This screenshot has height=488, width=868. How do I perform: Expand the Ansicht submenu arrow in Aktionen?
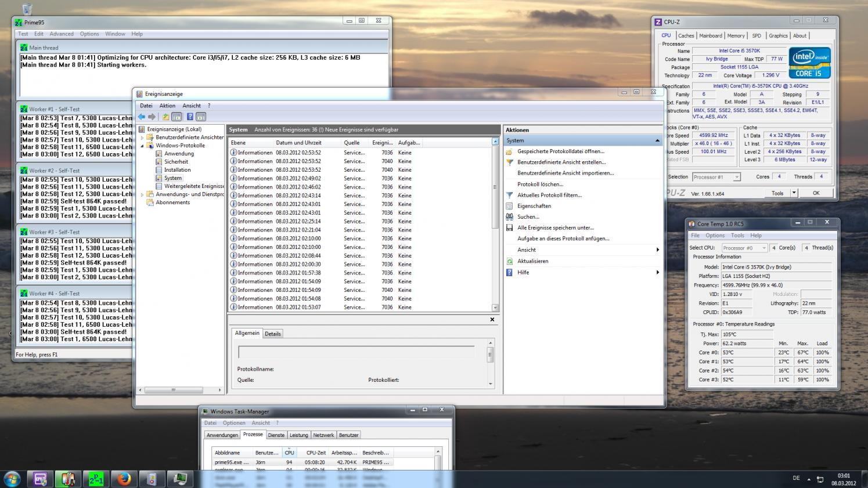tap(657, 250)
